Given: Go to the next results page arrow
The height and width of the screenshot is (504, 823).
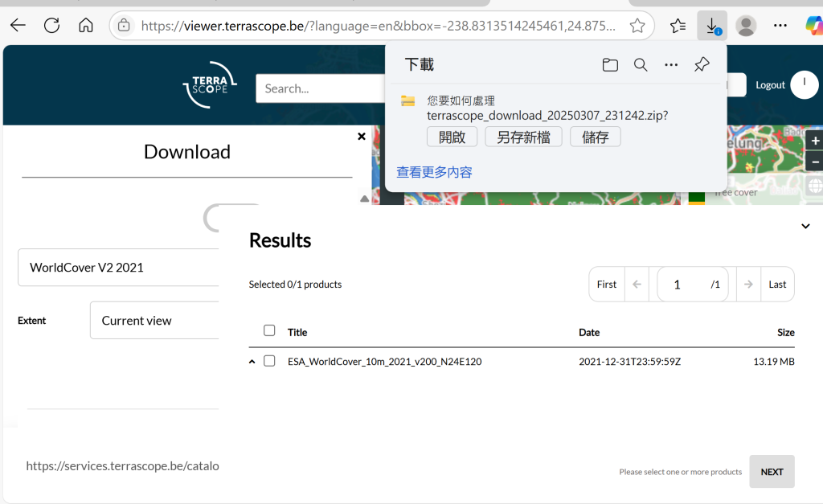Looking at the screenshot, I should [748, 284].
